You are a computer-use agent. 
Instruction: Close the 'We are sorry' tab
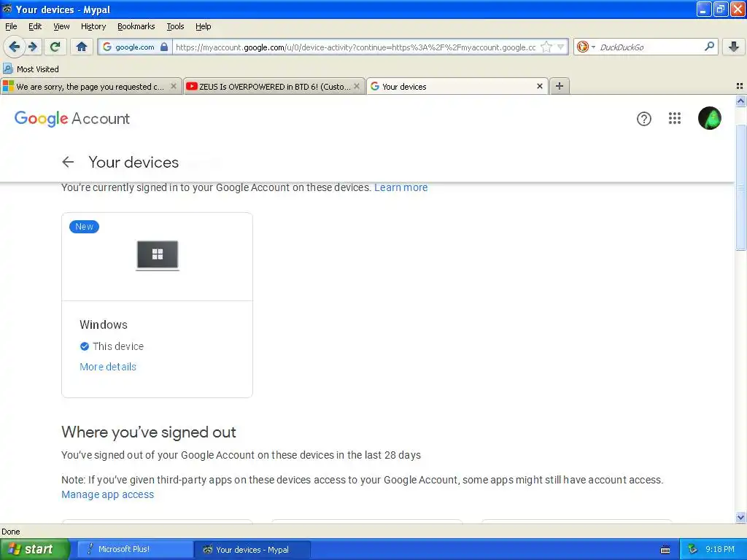174,86
